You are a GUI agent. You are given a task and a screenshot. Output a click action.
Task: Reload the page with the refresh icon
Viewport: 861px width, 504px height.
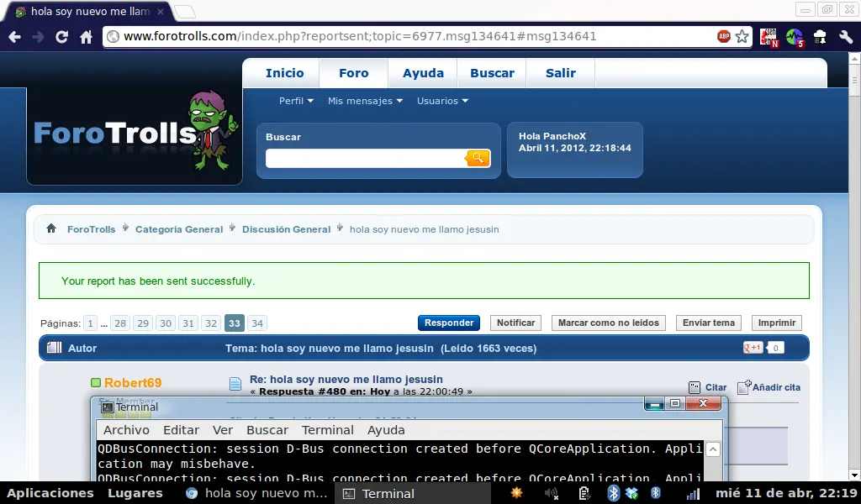[61, 37]
